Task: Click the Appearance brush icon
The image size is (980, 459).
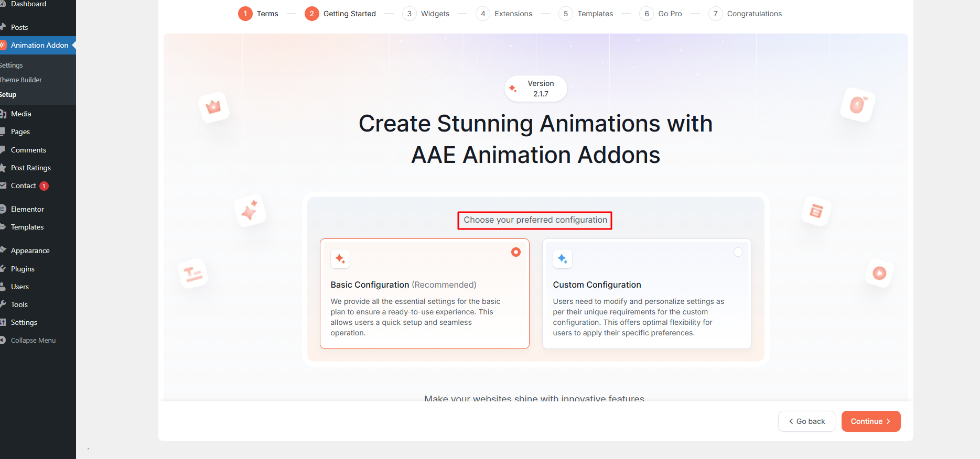Action: pos(2,250)
